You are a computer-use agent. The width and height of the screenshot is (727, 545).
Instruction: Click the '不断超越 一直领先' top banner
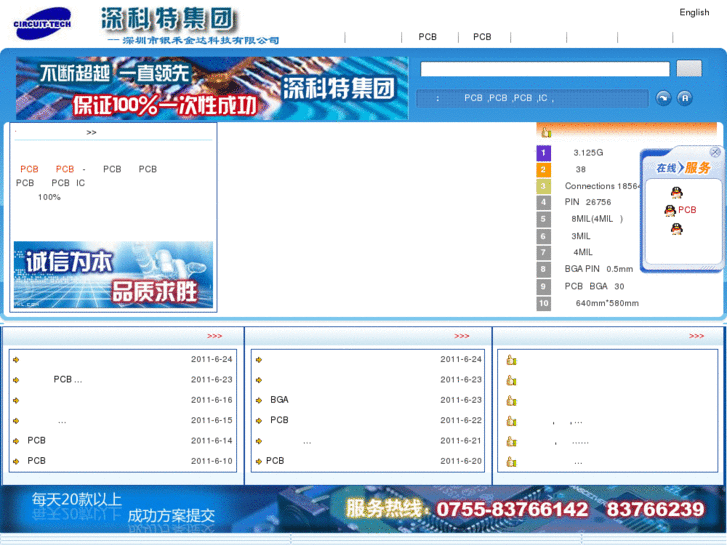click(212, 88)
